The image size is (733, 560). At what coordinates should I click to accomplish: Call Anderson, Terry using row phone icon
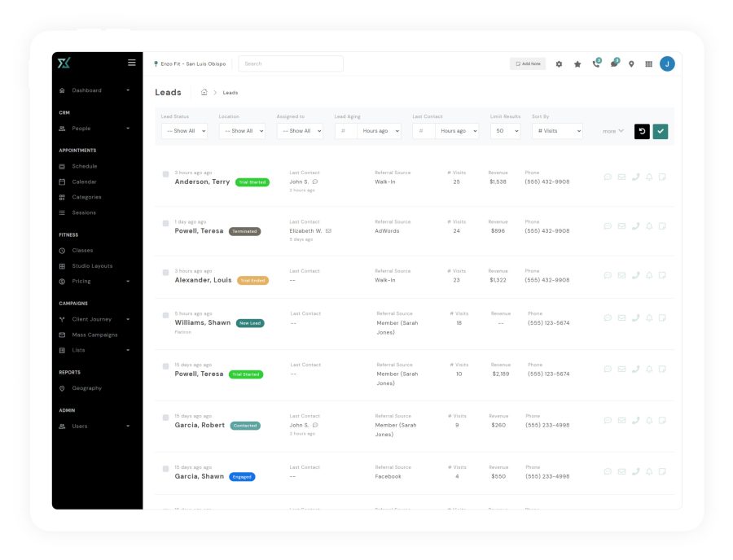pos(636,177)
